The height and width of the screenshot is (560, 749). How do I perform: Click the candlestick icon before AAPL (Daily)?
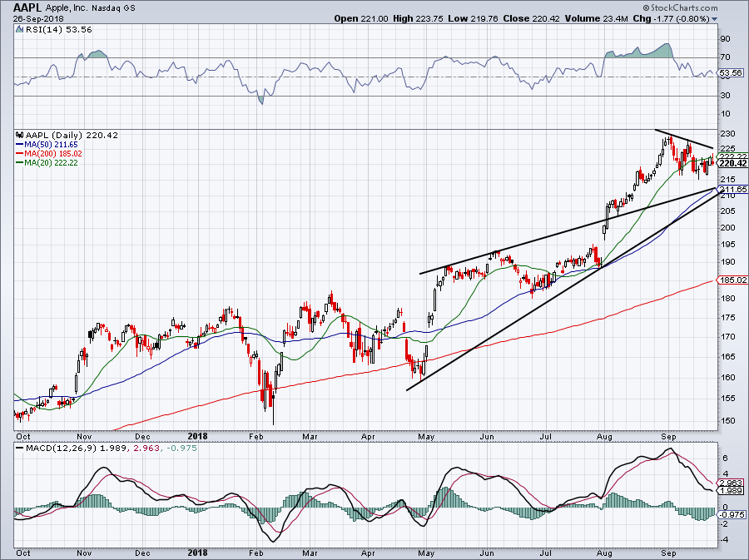[x=20, y=135]
